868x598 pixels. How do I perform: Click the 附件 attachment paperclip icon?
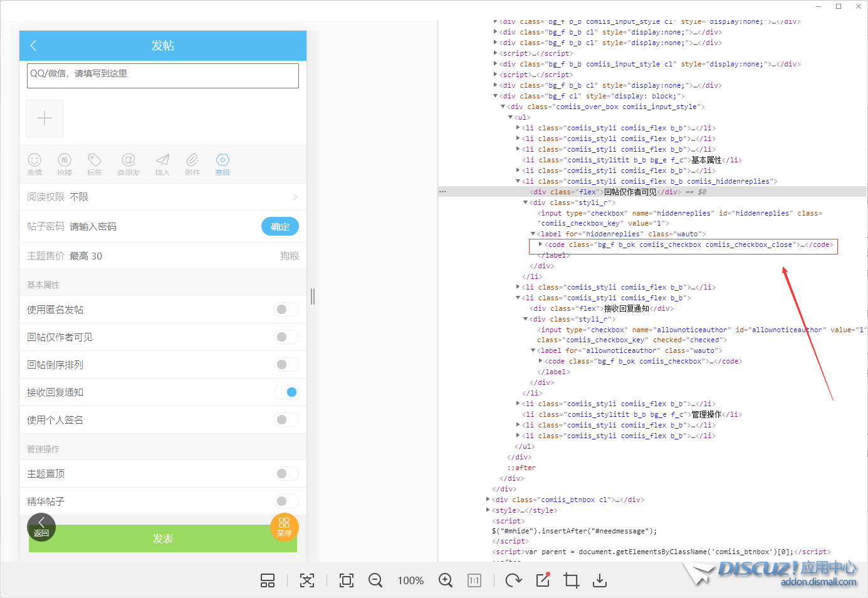pyautogui.click(x=192, y=164)
